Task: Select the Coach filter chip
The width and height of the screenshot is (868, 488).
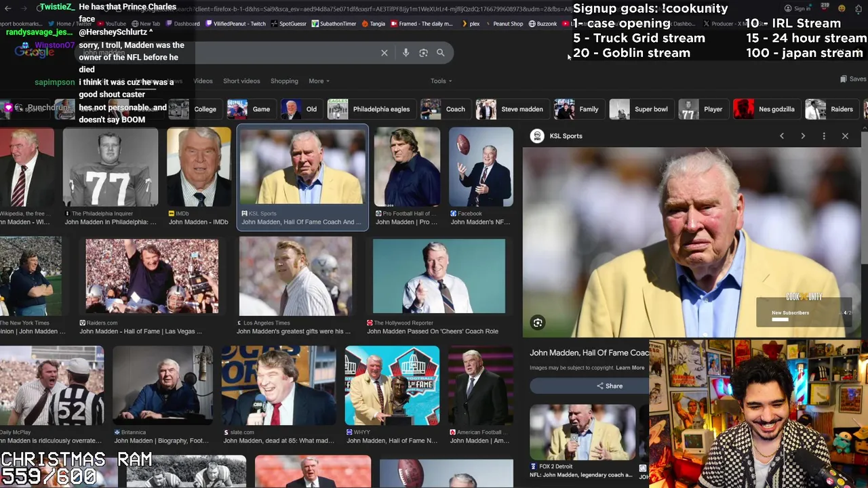Action: coord(445,109)
